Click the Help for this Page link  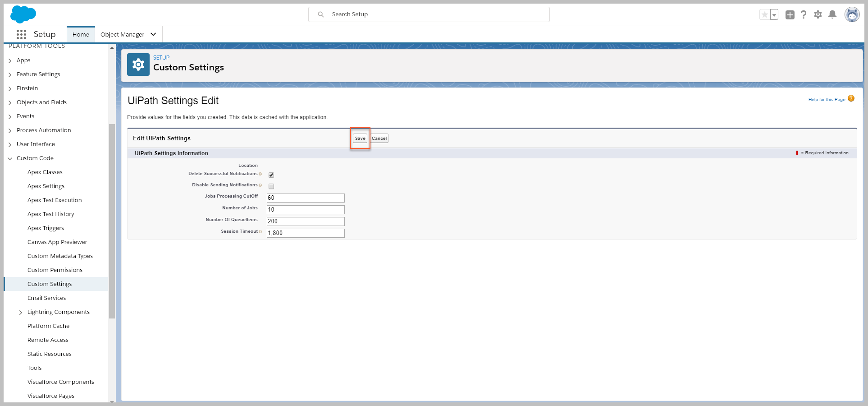pyautogui.click(x=827, y=100)
